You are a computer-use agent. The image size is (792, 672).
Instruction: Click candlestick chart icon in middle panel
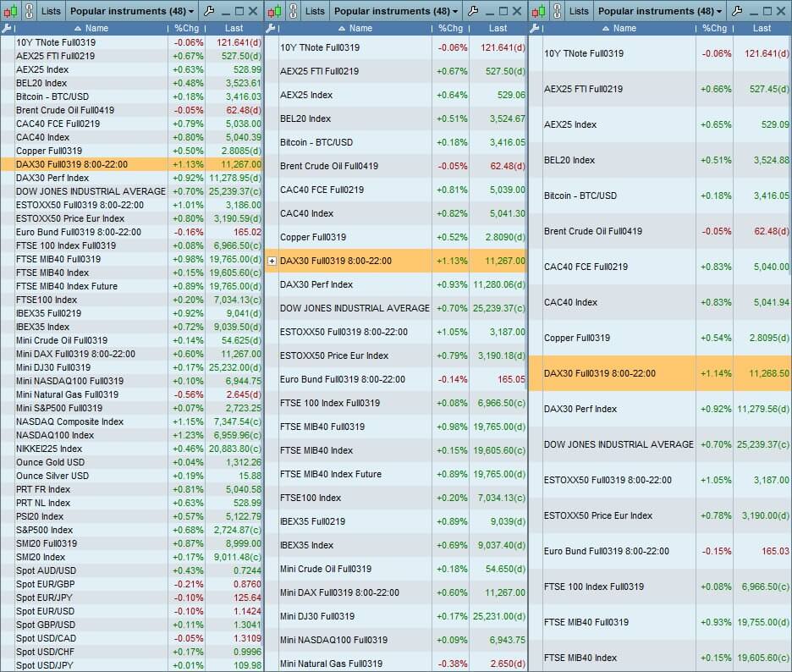275,11
